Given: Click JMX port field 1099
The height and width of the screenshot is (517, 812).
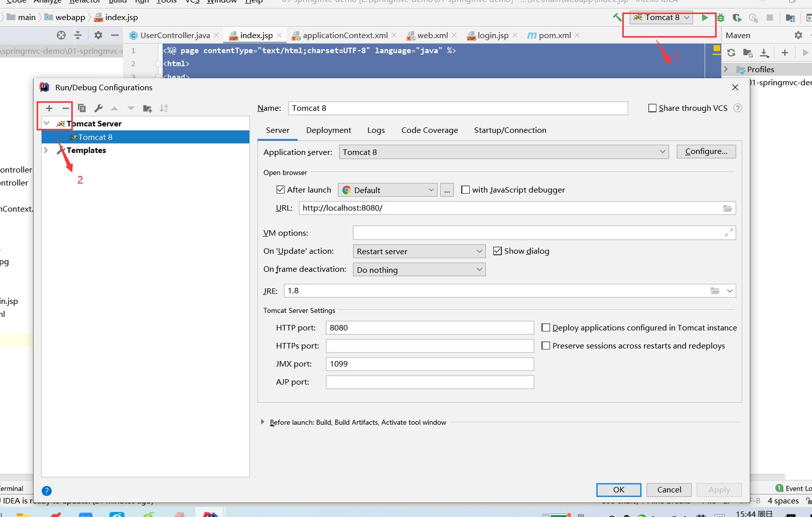Looking at the screenshot, I should coord(430,364).
